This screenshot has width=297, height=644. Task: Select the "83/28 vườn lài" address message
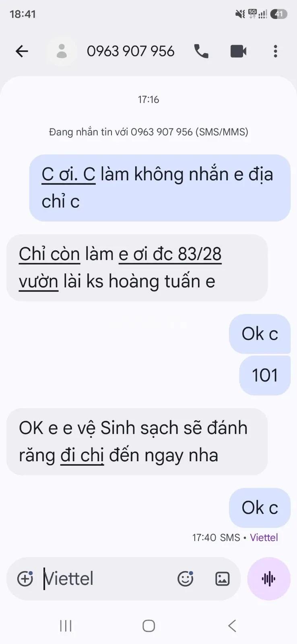(x=137, y=268)
